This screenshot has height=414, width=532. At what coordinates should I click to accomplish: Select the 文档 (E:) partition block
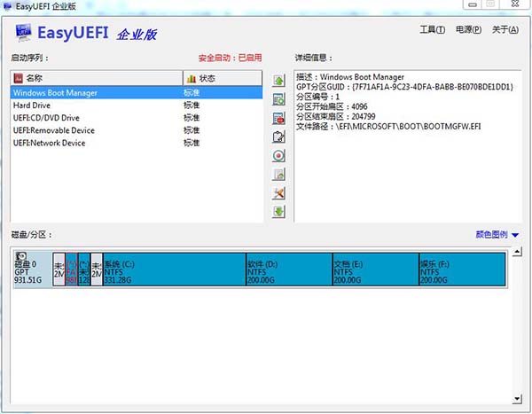click(x=376, y=269)
